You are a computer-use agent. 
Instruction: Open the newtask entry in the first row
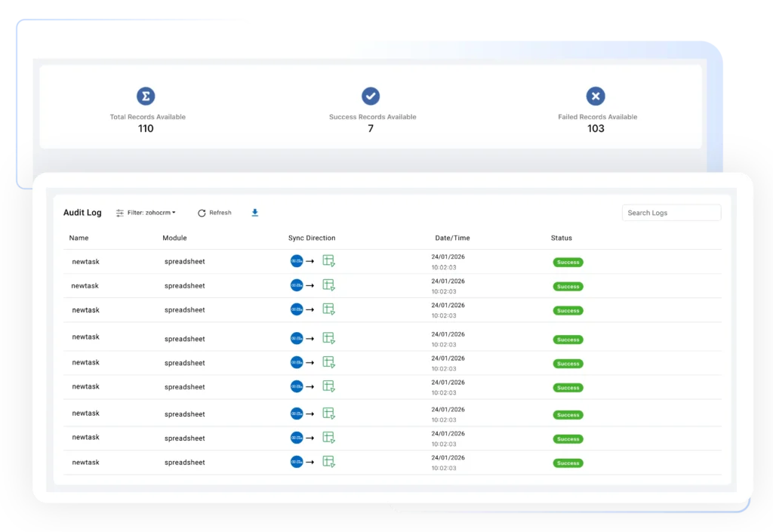[85, 261]
